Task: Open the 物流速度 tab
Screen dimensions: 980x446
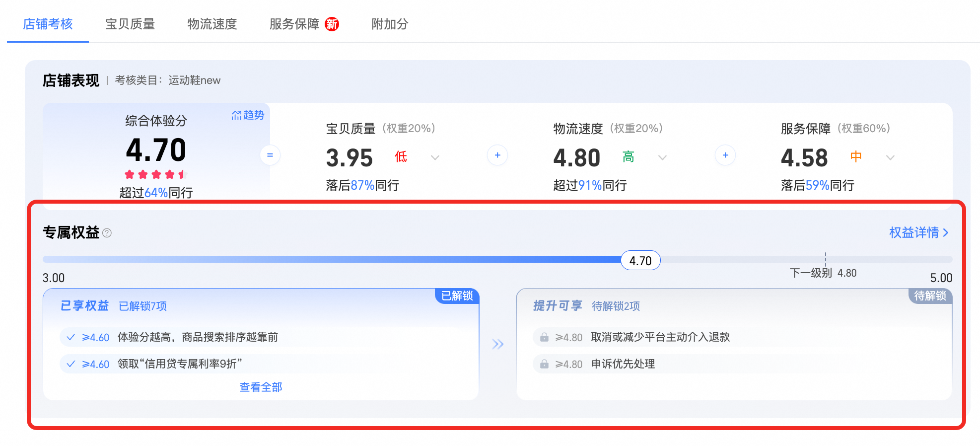Action: [212, 24]
